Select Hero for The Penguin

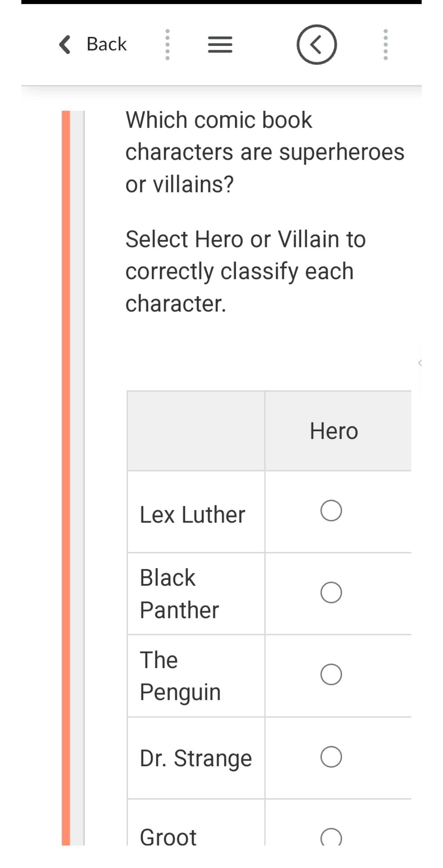[x=331, y=675]
